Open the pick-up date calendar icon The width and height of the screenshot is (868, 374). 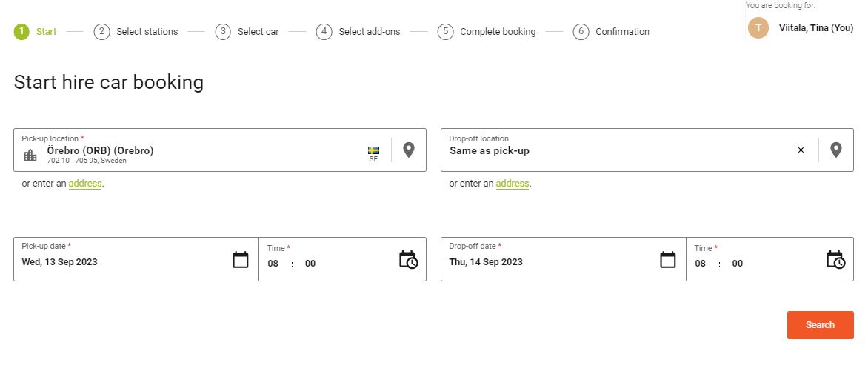coord(240,259)
